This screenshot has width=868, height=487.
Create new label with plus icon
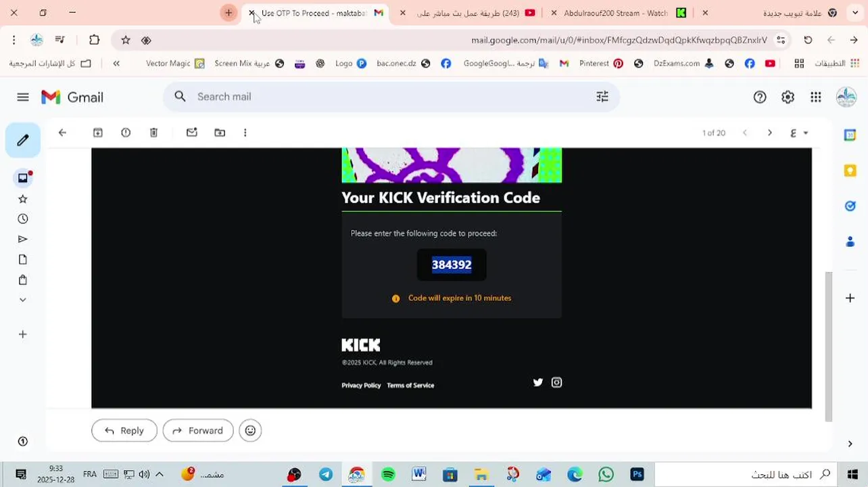(x=23, y=334)
